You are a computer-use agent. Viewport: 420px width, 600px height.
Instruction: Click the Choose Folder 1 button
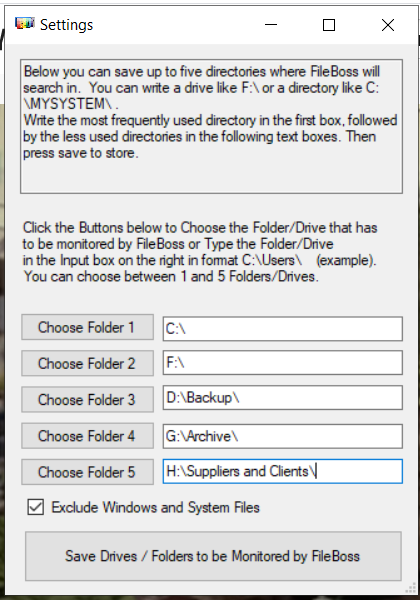[x=88, y=327]
